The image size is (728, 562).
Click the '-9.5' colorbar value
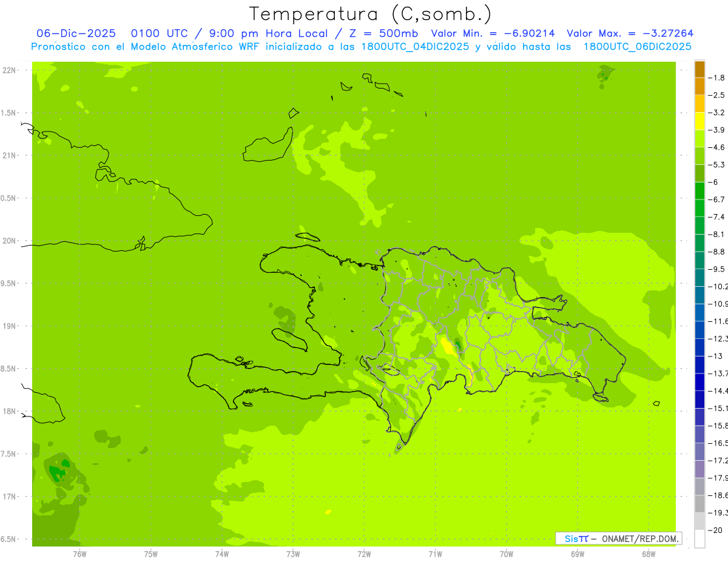717,269
